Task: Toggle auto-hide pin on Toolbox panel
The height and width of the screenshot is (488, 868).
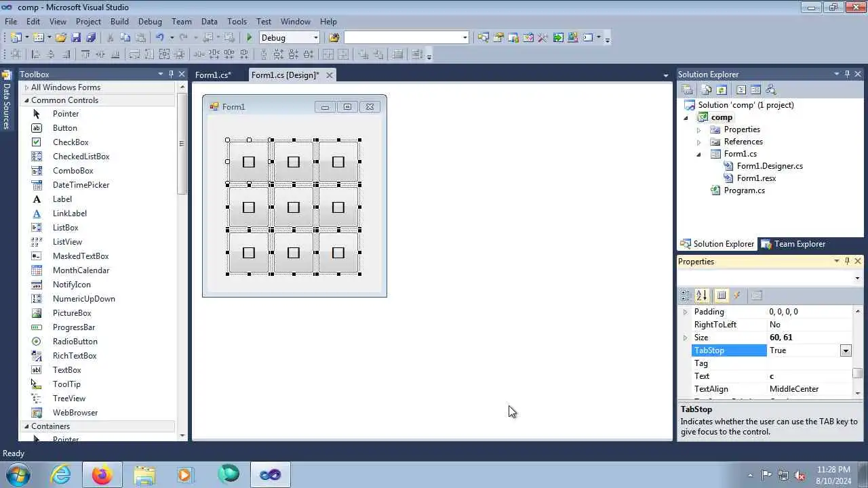Action: [x=171, y=74]
